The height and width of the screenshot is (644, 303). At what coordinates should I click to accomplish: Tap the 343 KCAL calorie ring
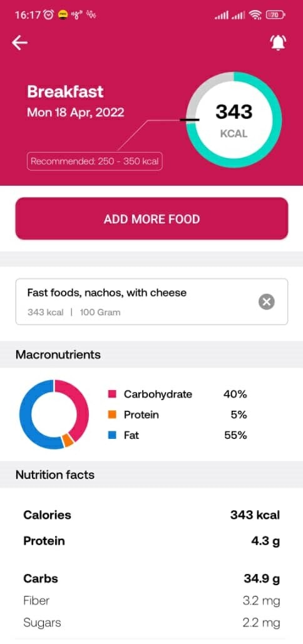point(234,120)
